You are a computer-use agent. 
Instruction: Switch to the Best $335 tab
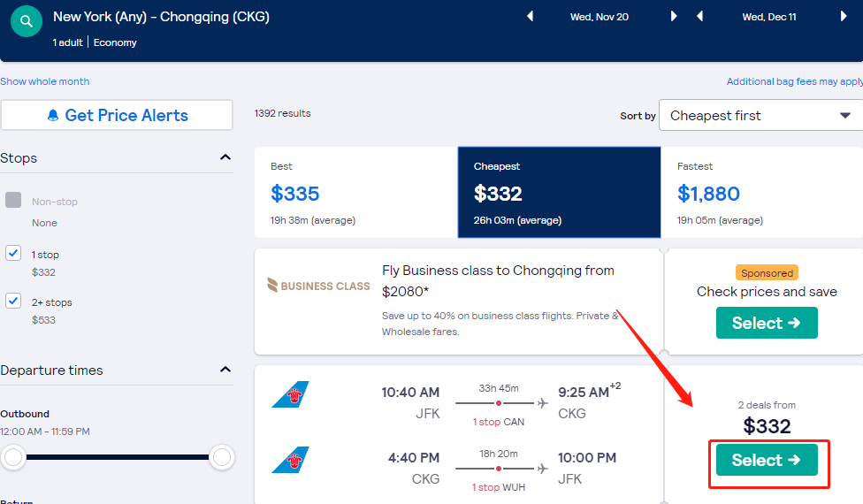click(x=355, y=192)
